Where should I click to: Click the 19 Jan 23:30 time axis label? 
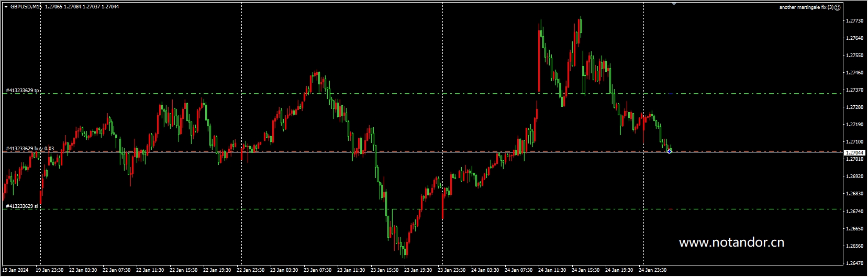50,271
